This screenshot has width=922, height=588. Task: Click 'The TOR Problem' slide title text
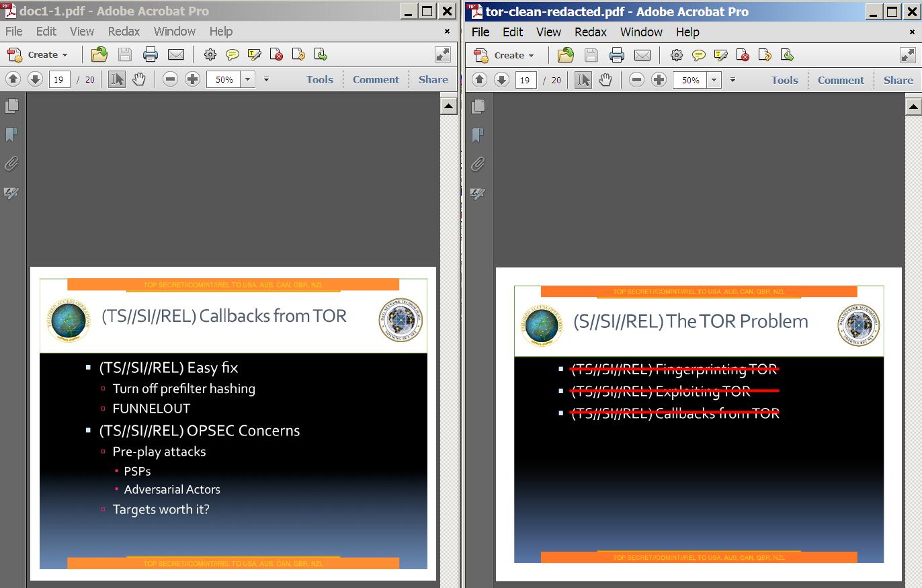tap(737, 321)
